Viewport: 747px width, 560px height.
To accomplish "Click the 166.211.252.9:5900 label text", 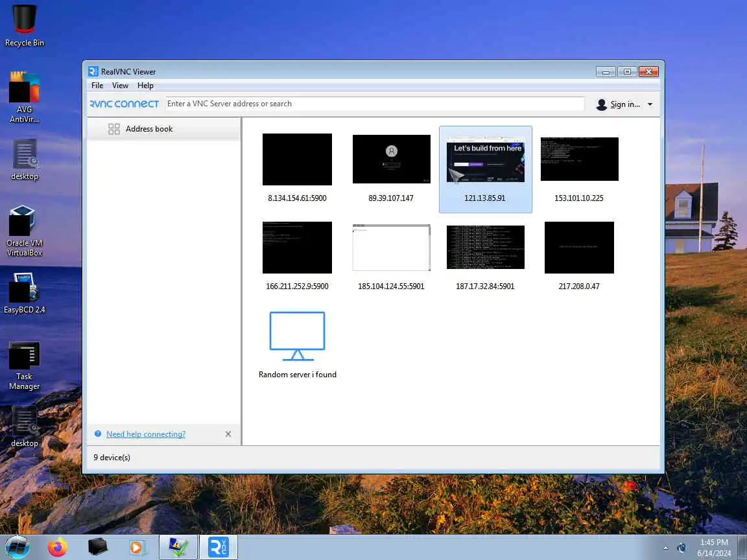I will click(x=297, y=286).
